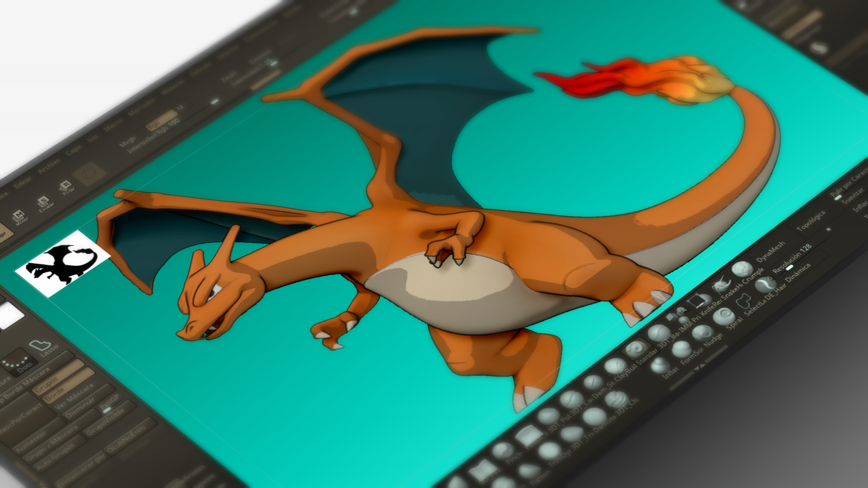The height and width of the screenshot is (488, 868).
Task: Choose the Spiral brush icon
Action: pyautogui.click(x=723, y=315)
